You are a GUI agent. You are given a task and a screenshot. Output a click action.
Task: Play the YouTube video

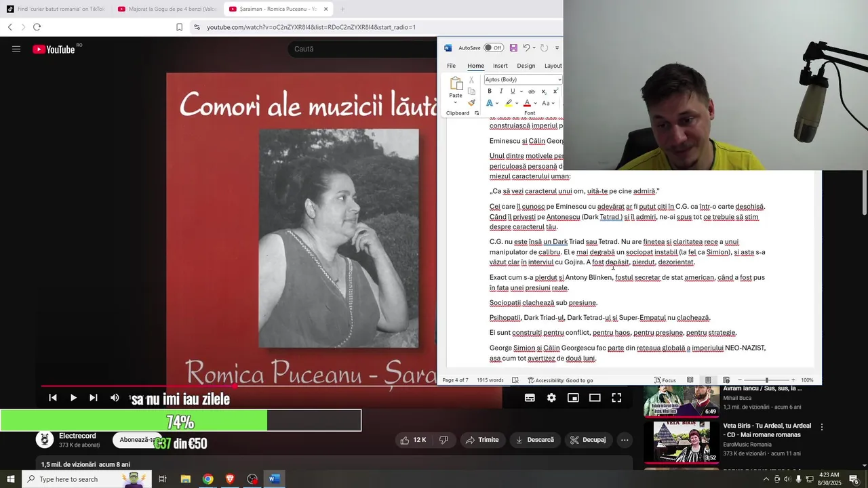point(73,398)
